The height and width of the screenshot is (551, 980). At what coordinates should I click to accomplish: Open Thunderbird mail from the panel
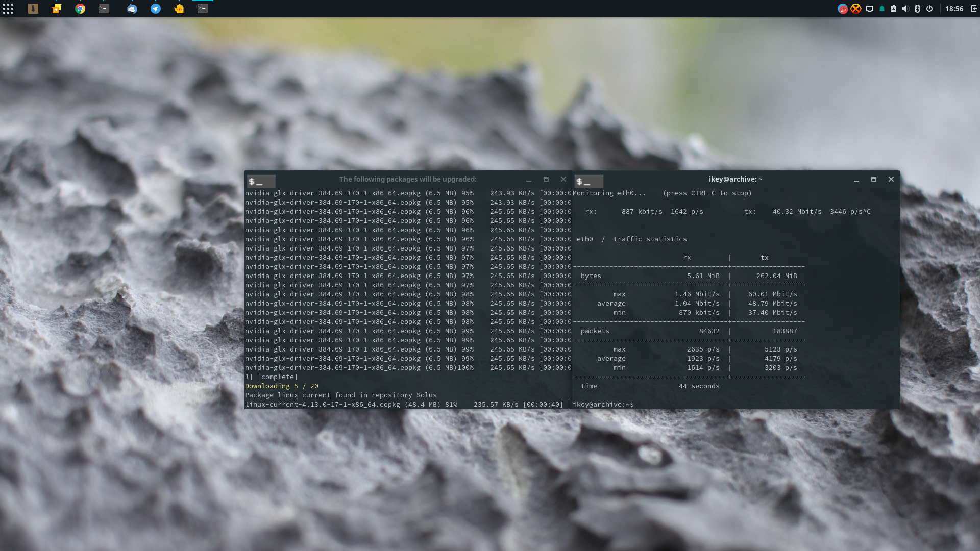coord(132,9)
